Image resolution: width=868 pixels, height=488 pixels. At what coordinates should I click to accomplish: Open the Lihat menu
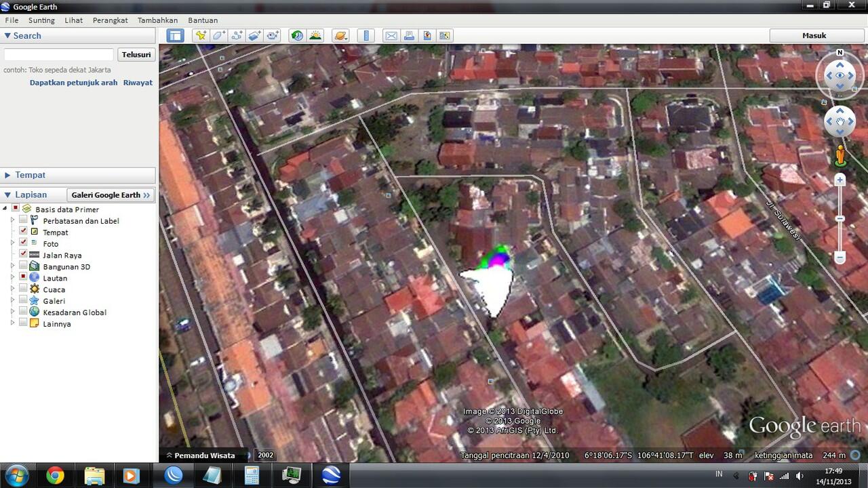point(74,20)
